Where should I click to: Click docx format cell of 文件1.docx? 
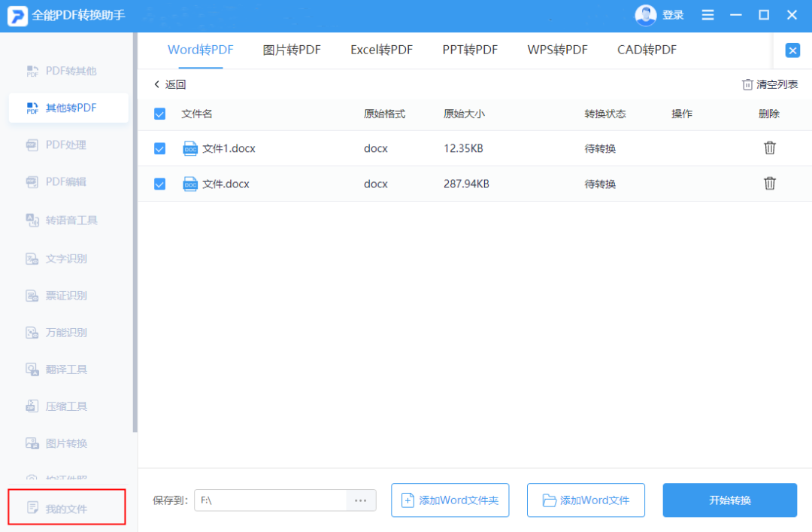[x=375, y=149]
